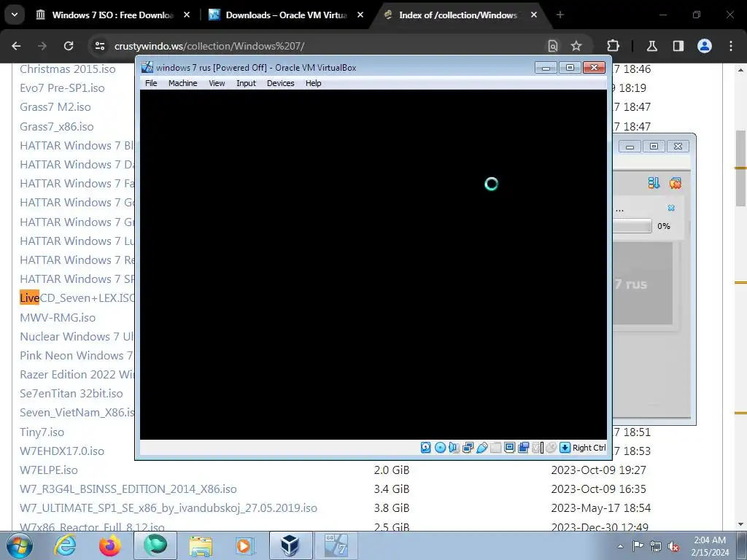747x560 pixels.
Task: Open the File menu in VirtualBox
Action: [x=151, y=83]
